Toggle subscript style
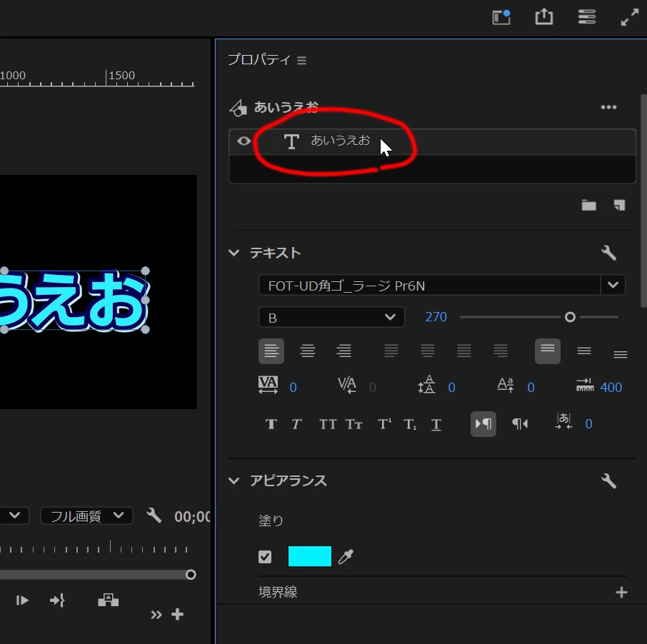Image resolution: width=647 pixels, height=644 pixels. 410,424
